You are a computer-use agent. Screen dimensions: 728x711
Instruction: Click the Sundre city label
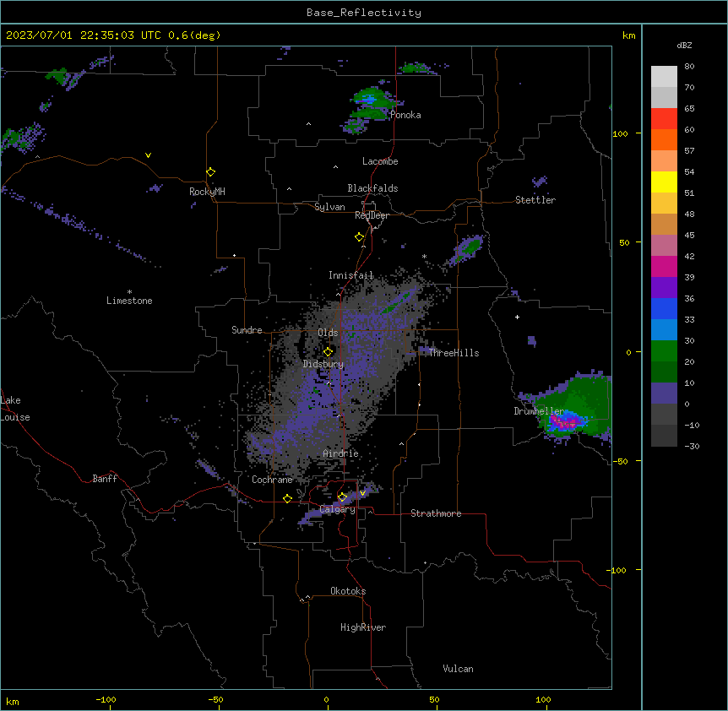pyautogui.click(x=247, y=330)
